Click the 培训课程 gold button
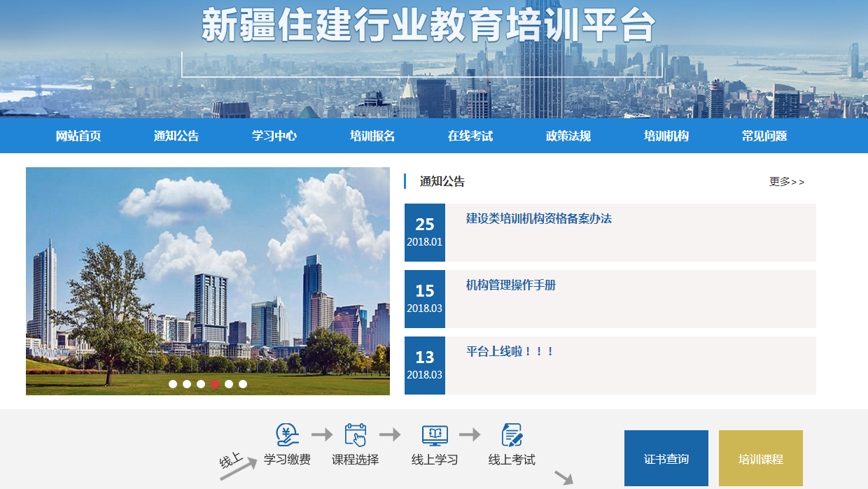Image resolution: width=868 pixels, height=489 pixels. (x=761, y=459)
